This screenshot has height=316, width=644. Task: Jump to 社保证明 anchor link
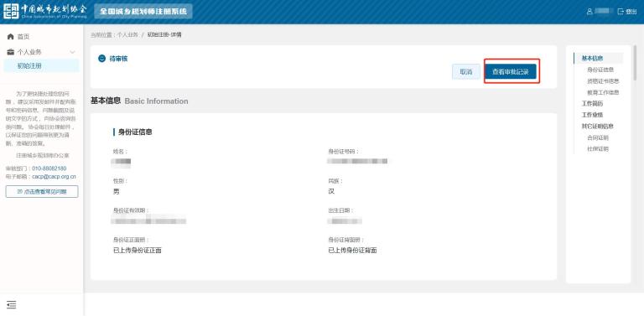(598, 149)
